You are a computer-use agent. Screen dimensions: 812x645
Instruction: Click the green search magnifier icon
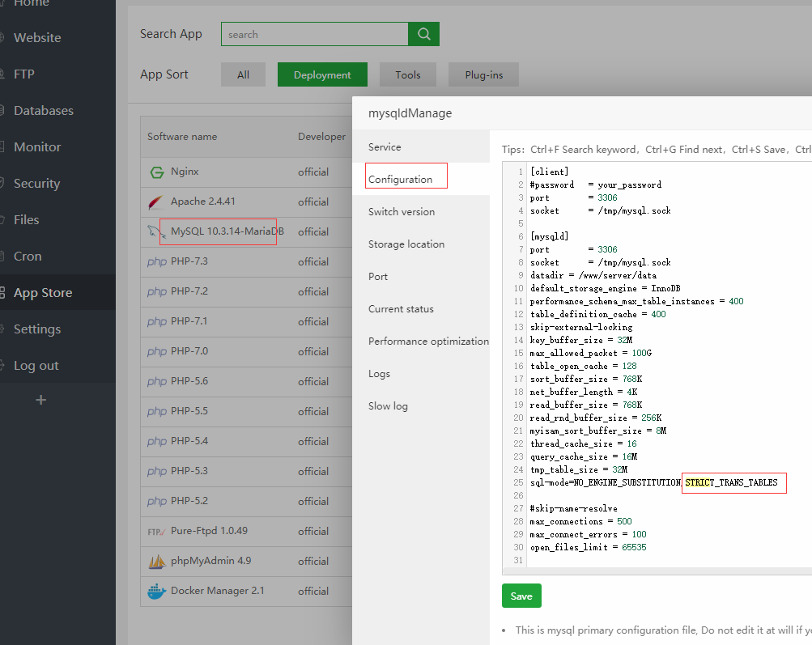click(x=423, y=34)
